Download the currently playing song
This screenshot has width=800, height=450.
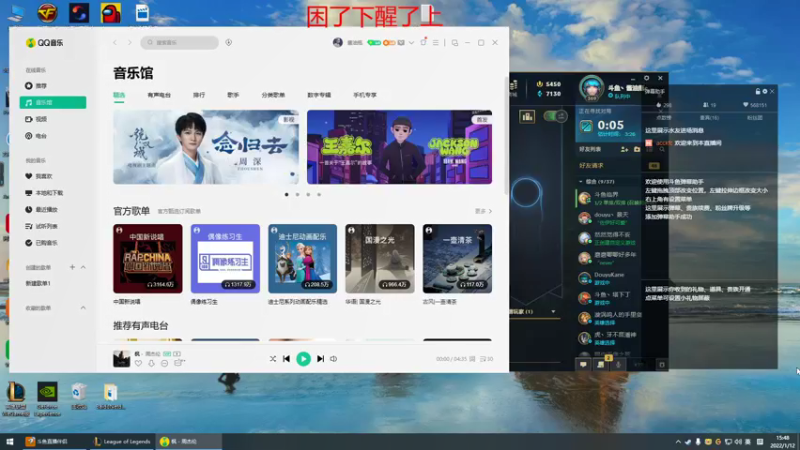151,363
